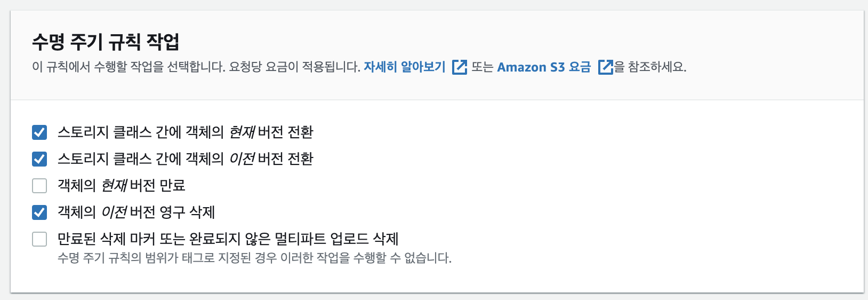The height and width of the screenshot is (300, 868).
Task: Uncheck the 객체의 이전 버전 전환 checkbox
Action: click(39, 159)
